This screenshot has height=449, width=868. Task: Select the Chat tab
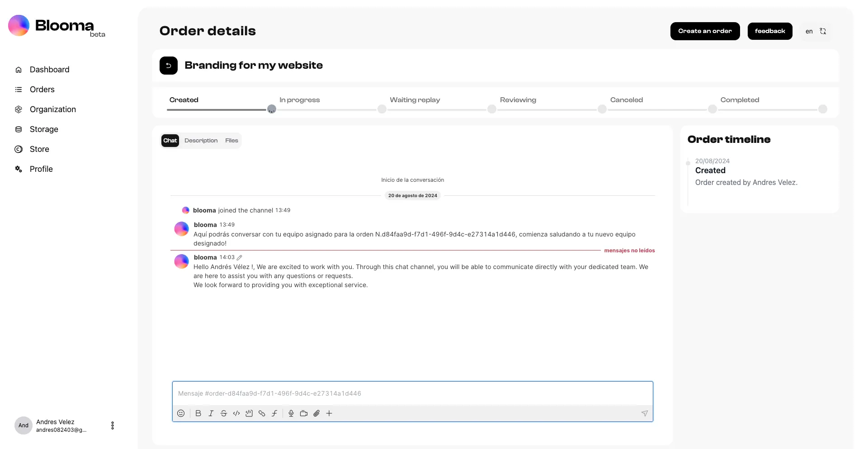point(170,141)
